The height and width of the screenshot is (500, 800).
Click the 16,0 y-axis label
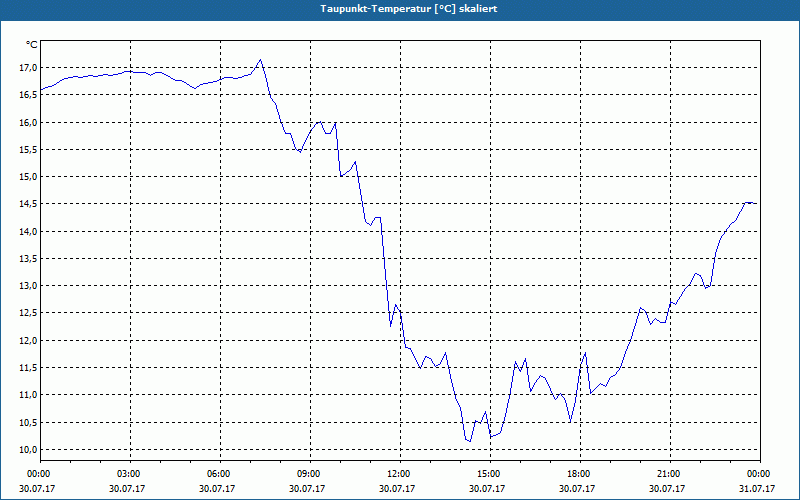(x=29, y=122)
